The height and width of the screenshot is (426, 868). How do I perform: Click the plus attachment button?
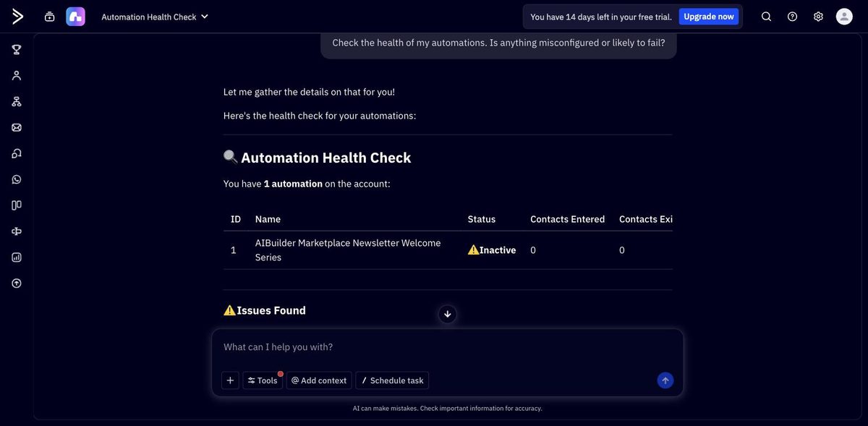pos(230,380)
